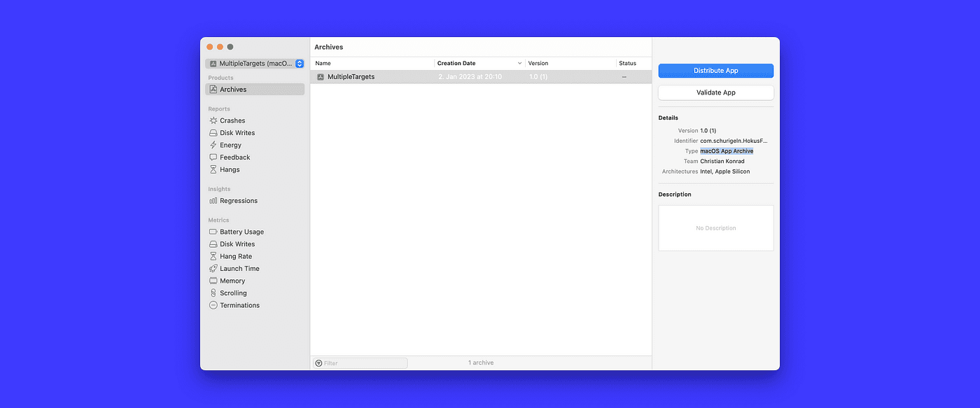Image resolution: width=980 pixels, height=408 pixels.
Task: Click the Validate App button
Action: pyautogui.click(x=715, y=92)
